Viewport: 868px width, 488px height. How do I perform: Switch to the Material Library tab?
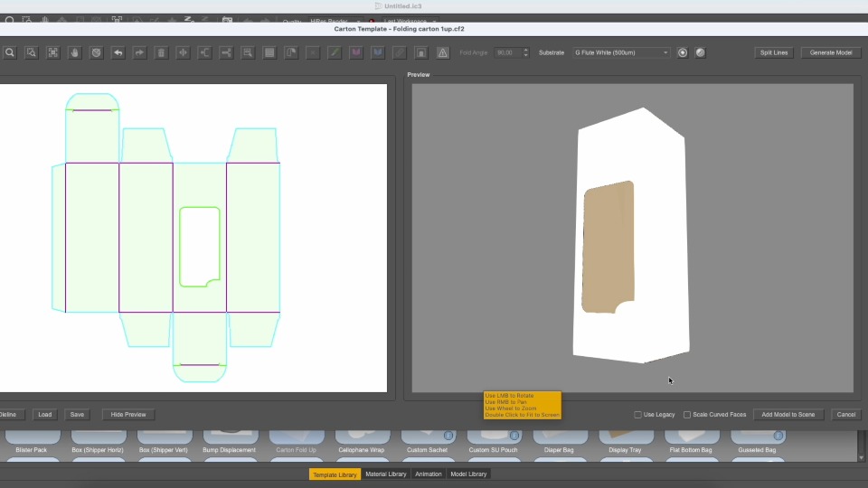click(386, 474)
